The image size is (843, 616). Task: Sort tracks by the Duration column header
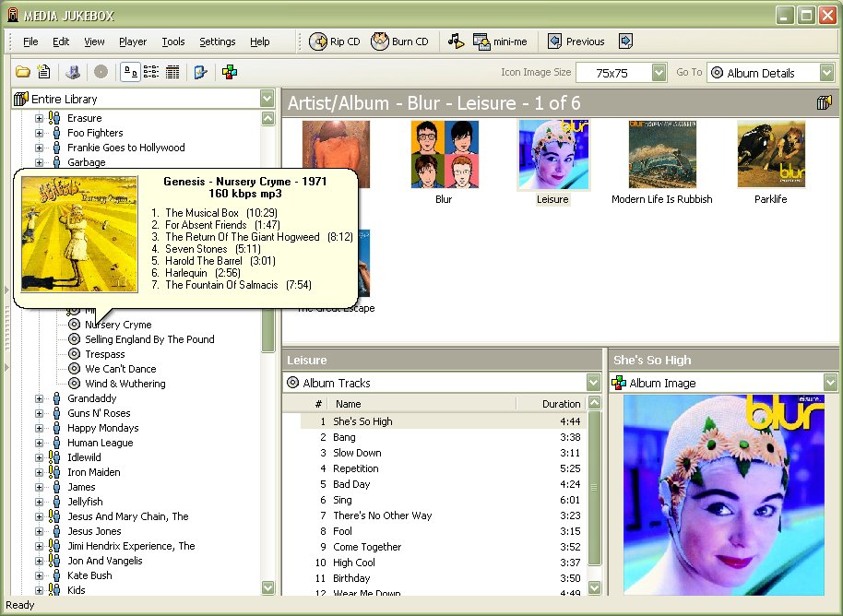pyautogui.click(x=551, y=404)
